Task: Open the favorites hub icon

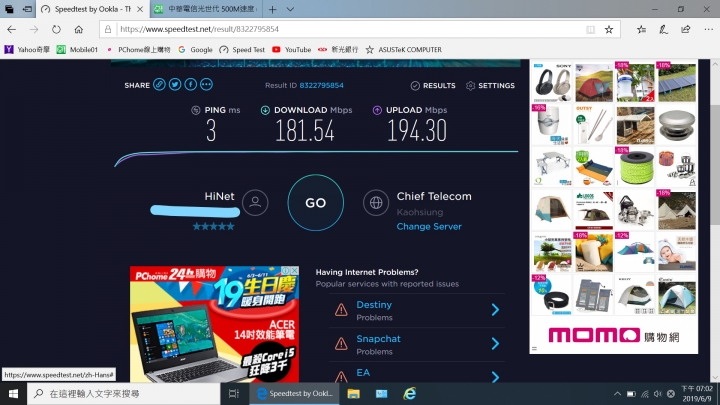Action: click(x=641, y=29)
